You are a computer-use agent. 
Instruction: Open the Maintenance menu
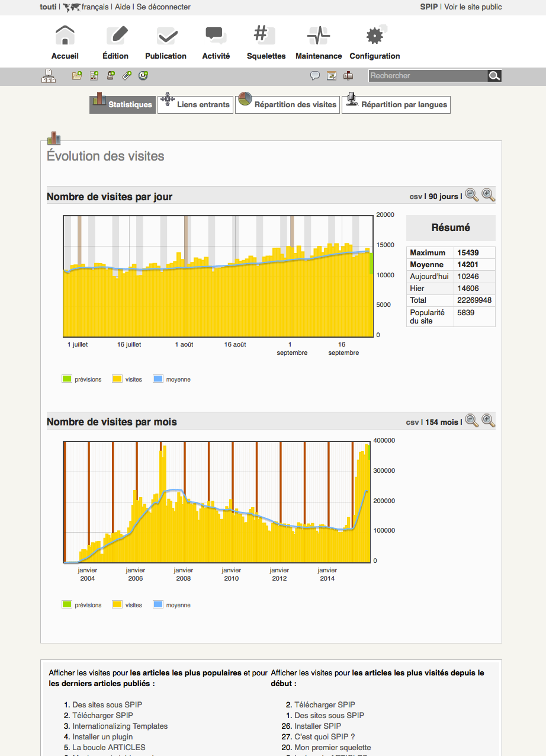319,43
